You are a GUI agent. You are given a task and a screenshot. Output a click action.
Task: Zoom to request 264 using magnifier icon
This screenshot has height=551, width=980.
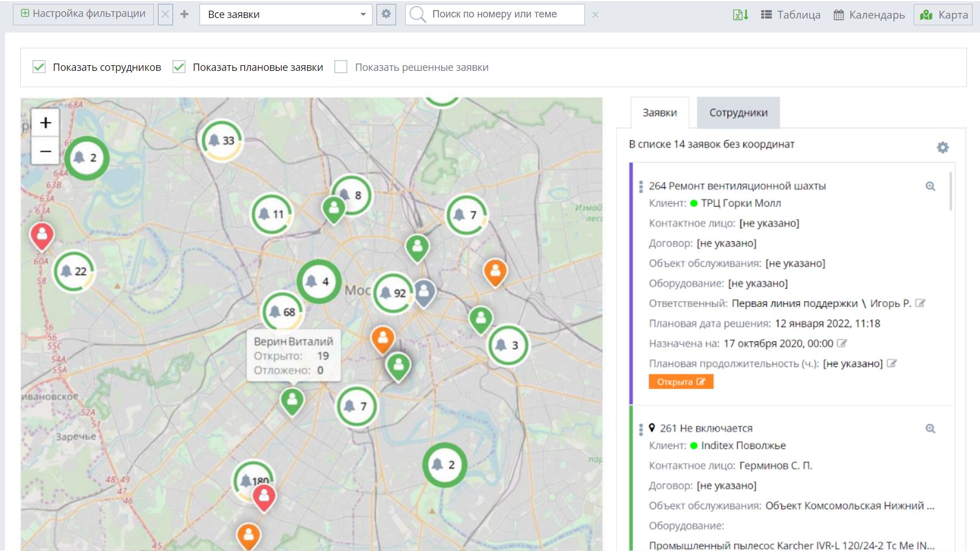coord(931,186)
